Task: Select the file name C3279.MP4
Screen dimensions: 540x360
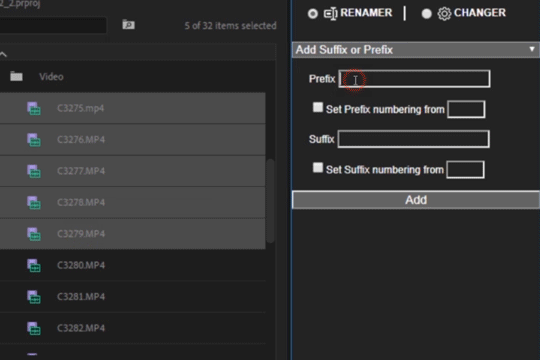Action: click(81, 234)
